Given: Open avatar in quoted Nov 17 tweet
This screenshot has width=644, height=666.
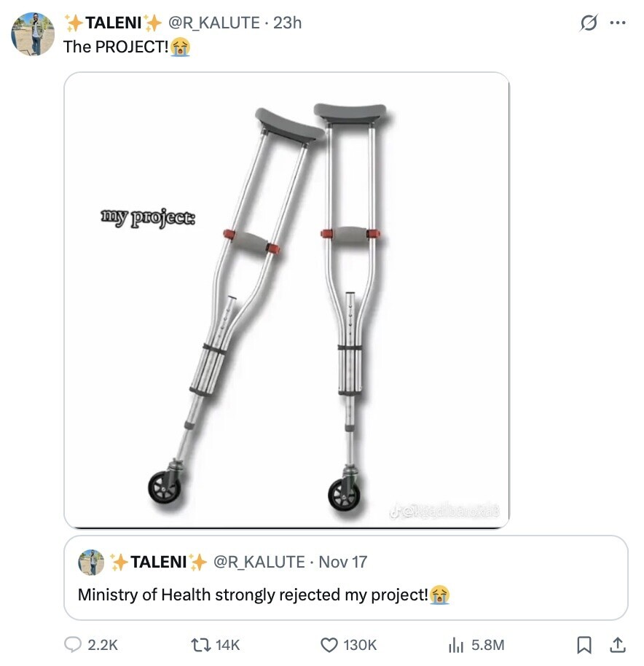Looking at the screenshot, I should 91,562.
